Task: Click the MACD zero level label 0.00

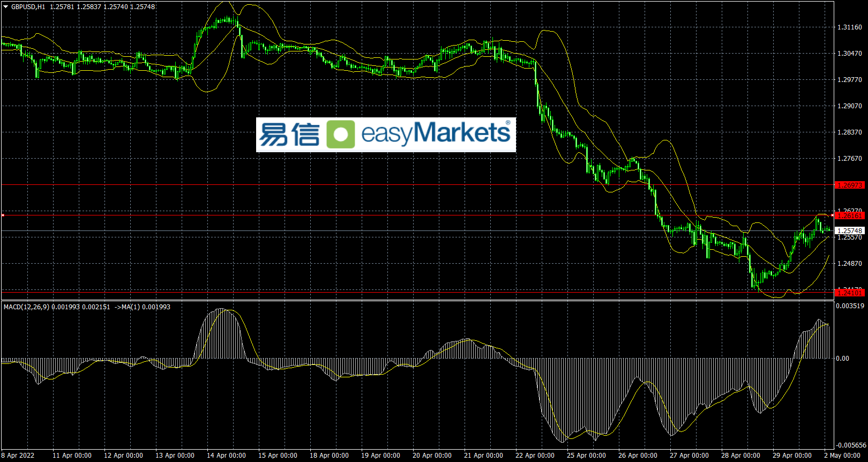Action: pos(842,359)
